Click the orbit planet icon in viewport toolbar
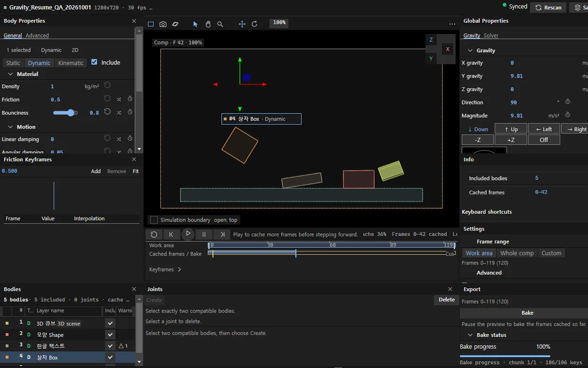Screen dimensions: 588x368 click(175, 24)
